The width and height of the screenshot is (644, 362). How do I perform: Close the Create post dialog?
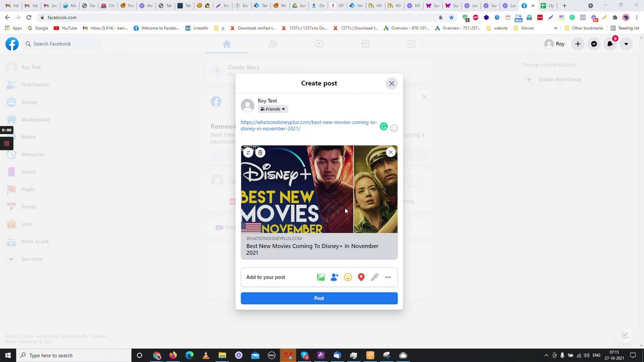391,83
